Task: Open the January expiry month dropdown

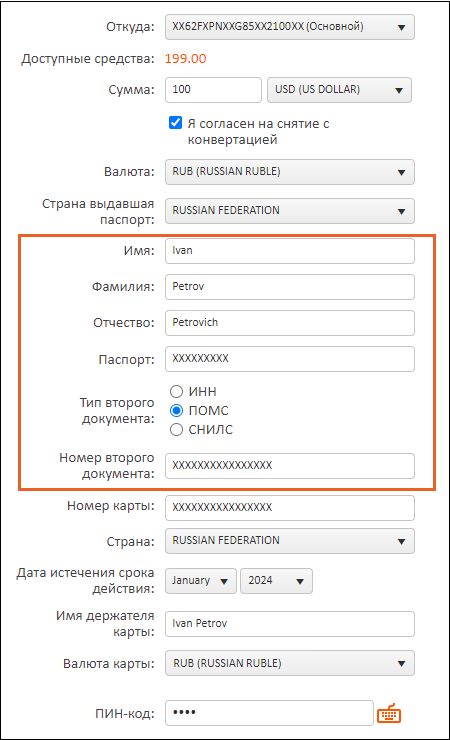Action: (x=200, y=581)
